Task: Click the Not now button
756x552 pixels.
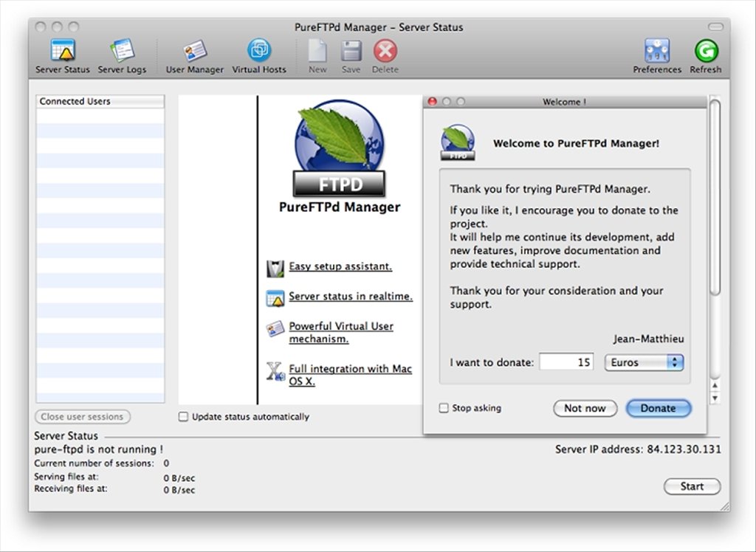Action: [x=585, y=408]
